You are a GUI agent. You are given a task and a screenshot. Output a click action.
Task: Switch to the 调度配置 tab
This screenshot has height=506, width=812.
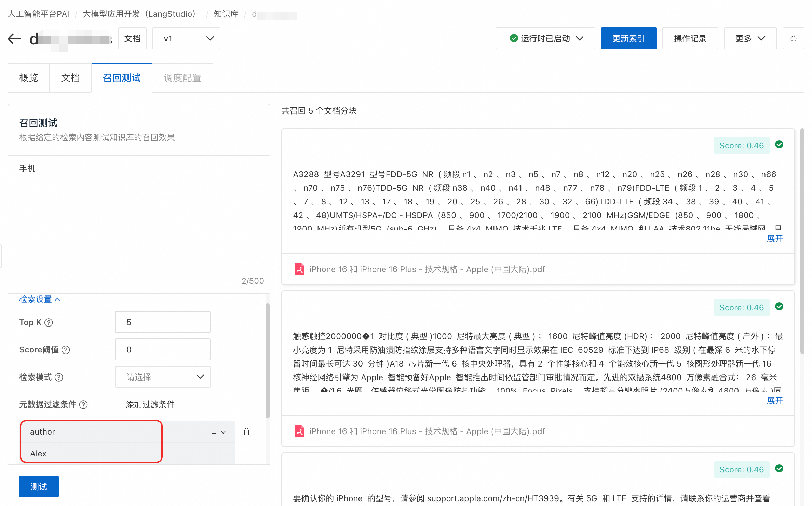pyautogui.click(x=182, y=78)
